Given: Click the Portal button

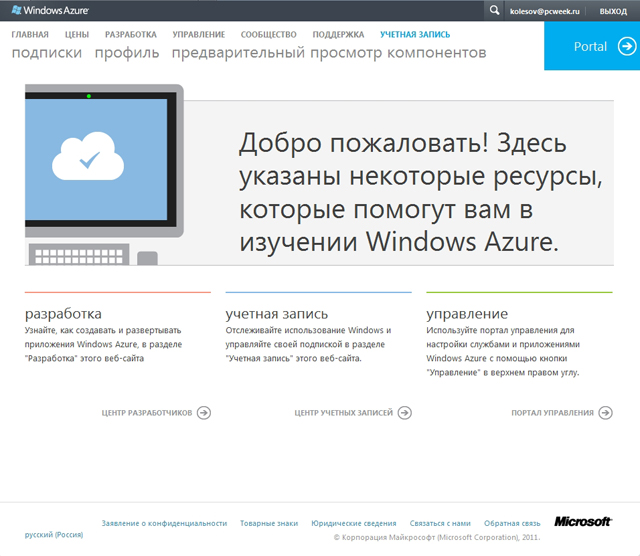Looking at the screenshot, I should 592,46.
